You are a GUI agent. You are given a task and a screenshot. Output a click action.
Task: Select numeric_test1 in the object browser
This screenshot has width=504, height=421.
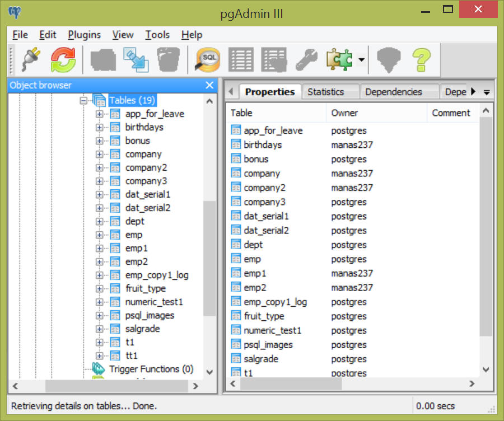(x=154, y=302)
